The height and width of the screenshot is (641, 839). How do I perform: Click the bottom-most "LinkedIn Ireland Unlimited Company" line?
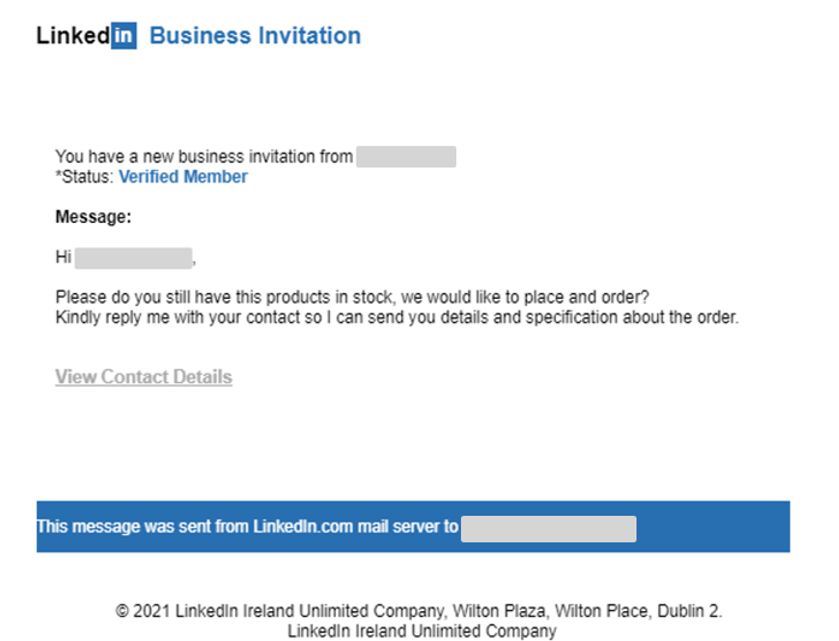(x=421, y=631)
